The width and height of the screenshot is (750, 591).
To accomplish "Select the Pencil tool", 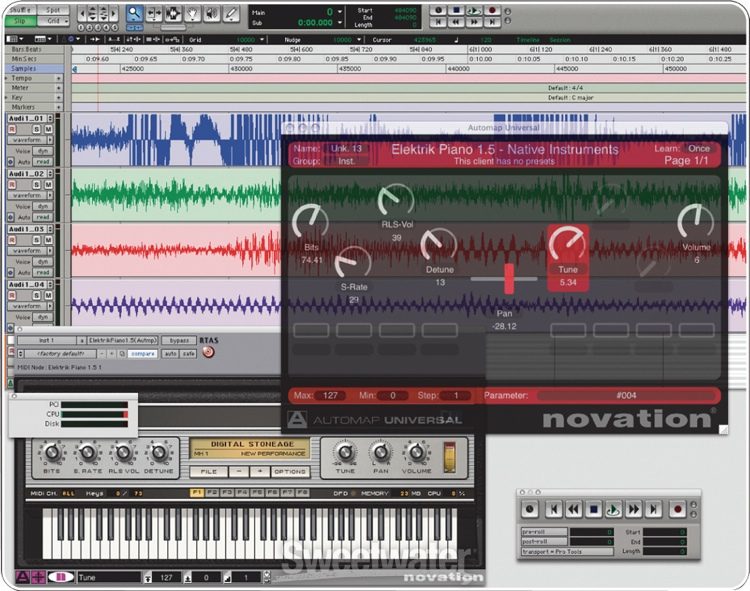I will click(x=231, y=14).
